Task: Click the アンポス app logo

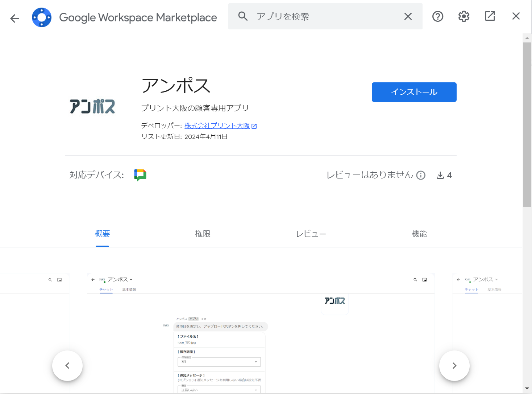Action: pos(92,107)
